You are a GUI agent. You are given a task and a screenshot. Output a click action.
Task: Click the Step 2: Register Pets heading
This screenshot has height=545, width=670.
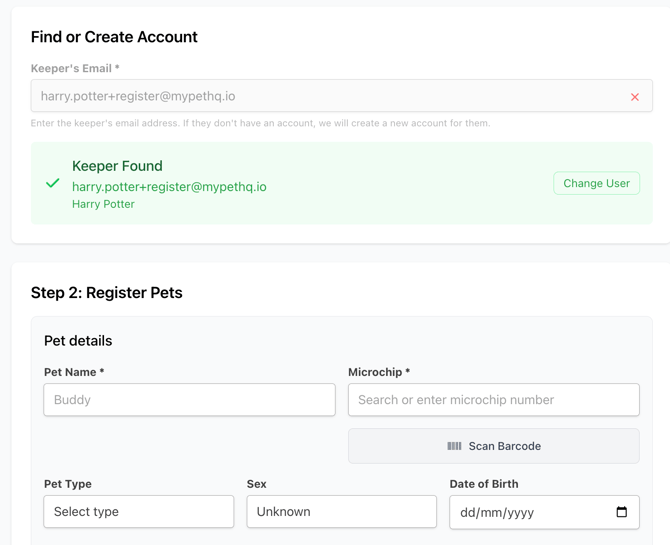[x=107, y=293]
